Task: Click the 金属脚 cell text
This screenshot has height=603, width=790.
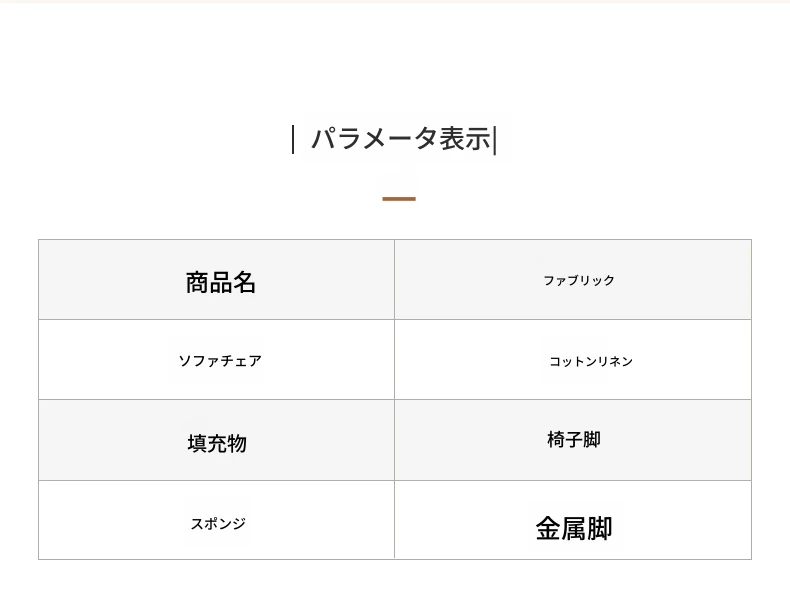Action: click(x=574, y=528)
